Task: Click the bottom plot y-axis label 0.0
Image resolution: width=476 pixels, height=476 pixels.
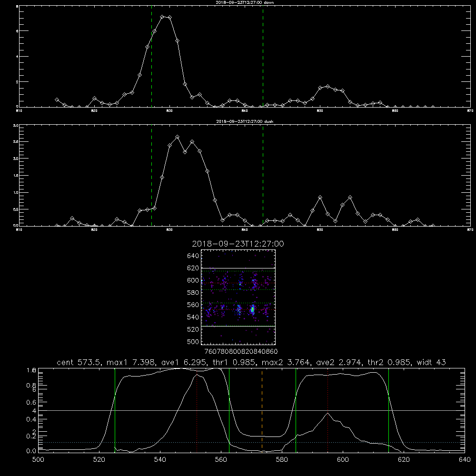Action: (31, 451)
